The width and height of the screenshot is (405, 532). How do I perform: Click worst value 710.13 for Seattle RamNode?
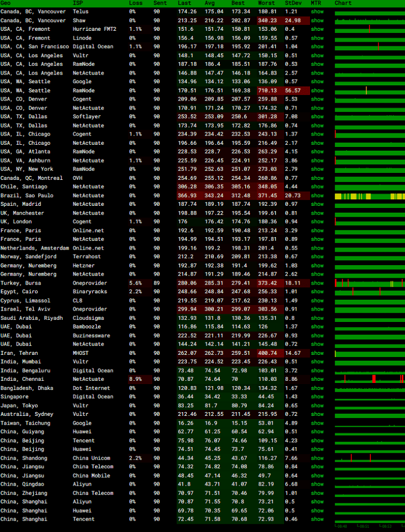(267, 91)
